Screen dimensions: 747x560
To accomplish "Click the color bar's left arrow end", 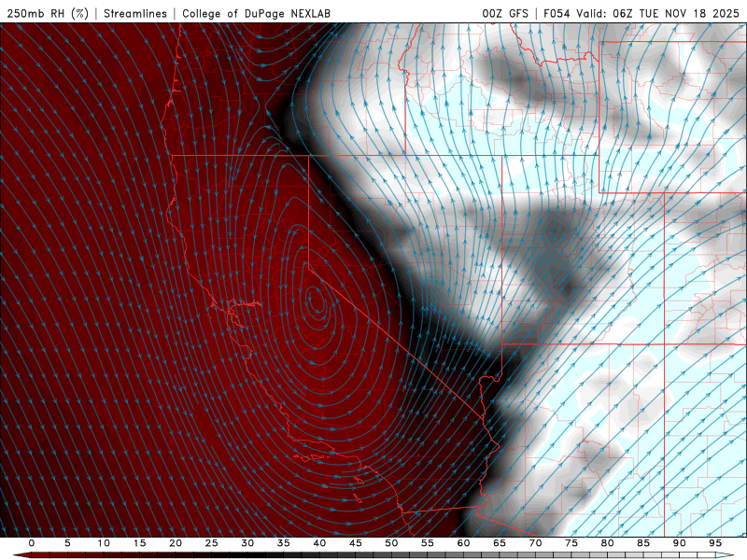I will 21,555.
